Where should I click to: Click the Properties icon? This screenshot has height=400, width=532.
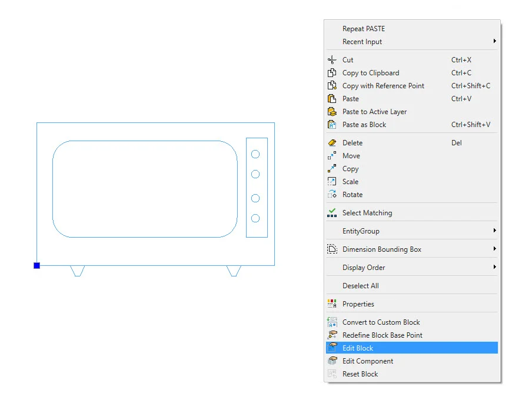tap(332, 304)
